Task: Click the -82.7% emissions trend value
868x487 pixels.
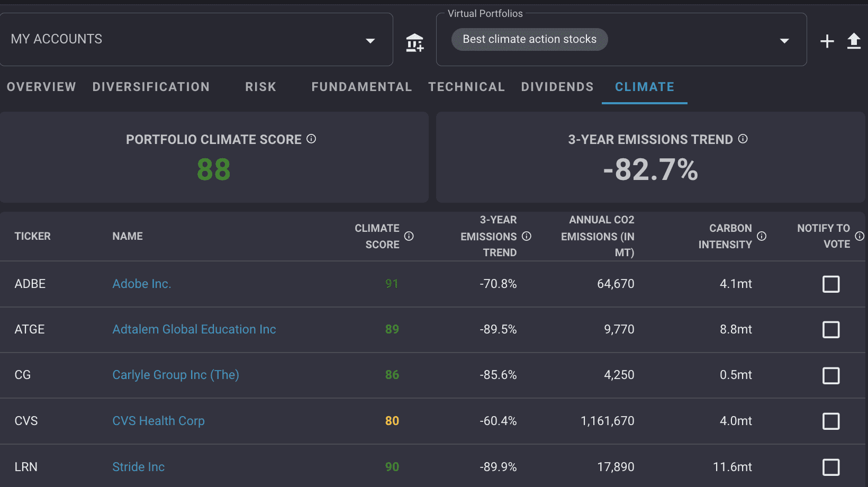Action: tap(650, 170)
